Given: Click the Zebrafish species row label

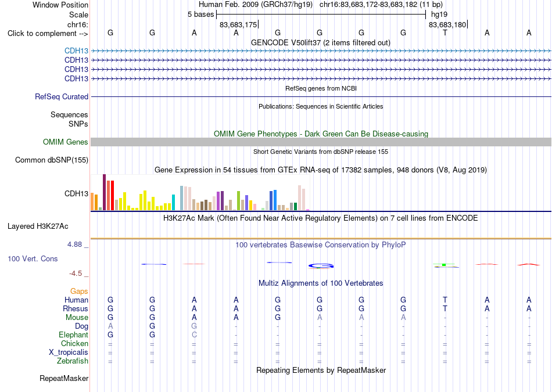Looking at the screenshot, I should click(x=73, y=361).
